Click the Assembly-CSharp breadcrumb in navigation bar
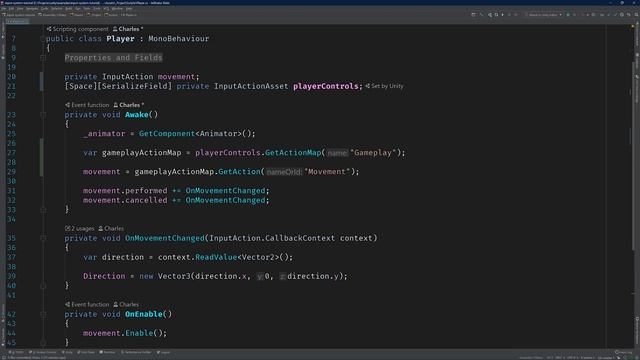 click(x=52, y=15)
